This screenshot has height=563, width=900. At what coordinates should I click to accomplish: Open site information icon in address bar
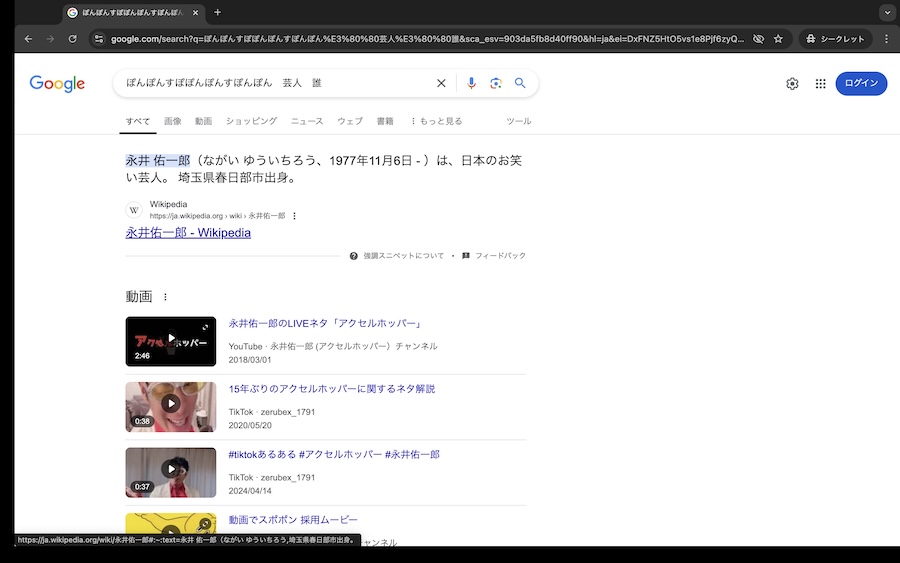(99, 39)
